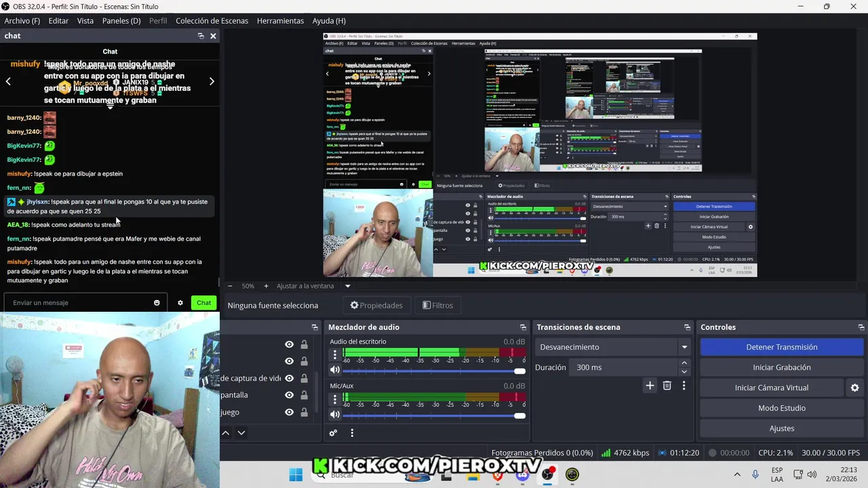868x488 pixels.
Task: Lock the juego source
Action: (304, 412)
